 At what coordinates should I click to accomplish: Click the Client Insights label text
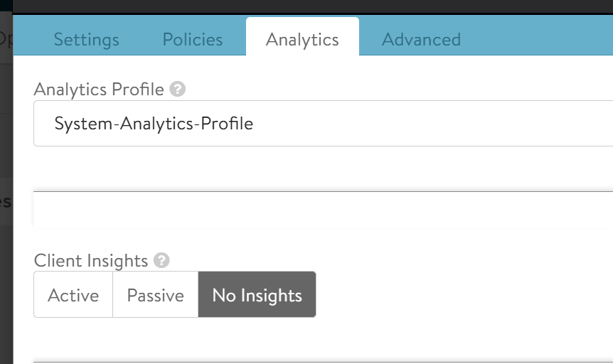tap(91, 260)
